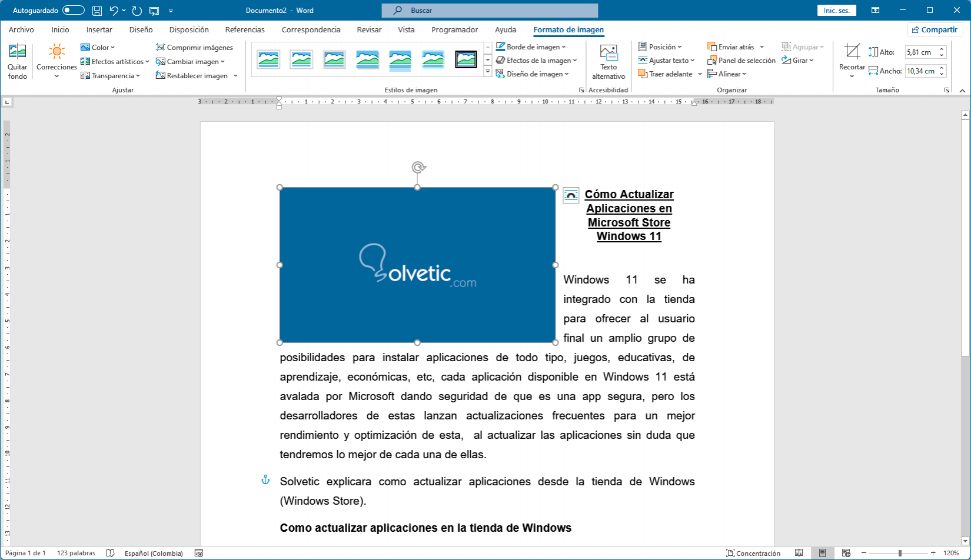Click the Redo arrow icon
This screenshot has height=560, width=971.
point(137,11)
